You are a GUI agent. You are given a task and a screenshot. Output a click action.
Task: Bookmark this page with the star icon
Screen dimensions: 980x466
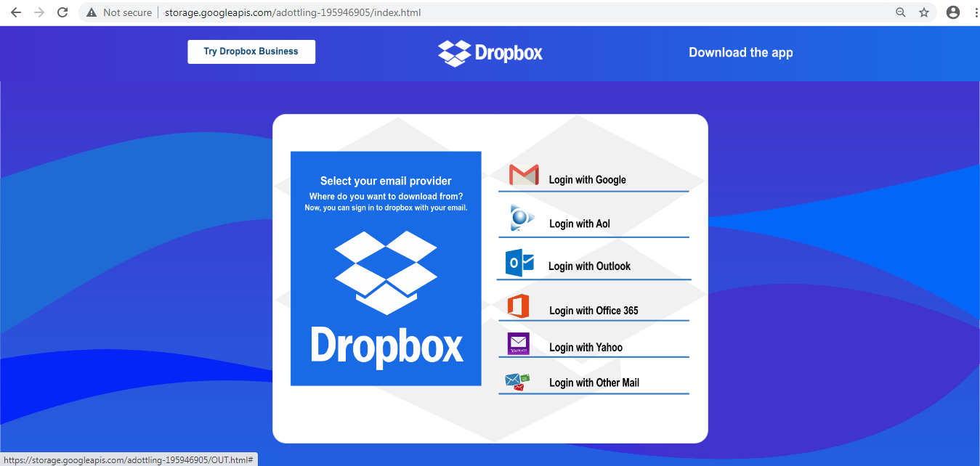coord(924,12)
